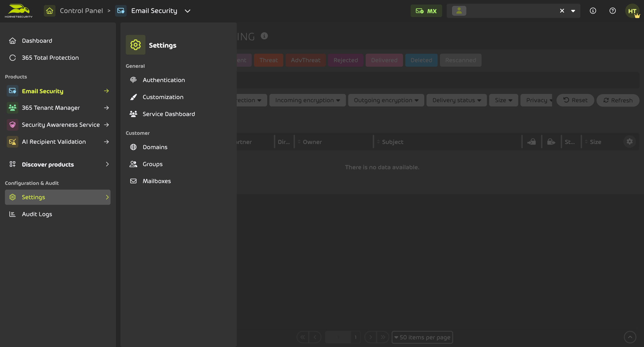Screen dimensions: 644x347
Task: Click the Email Security envelope icon in sidebar
Action: pyautogui.click(x=12, y=91)
